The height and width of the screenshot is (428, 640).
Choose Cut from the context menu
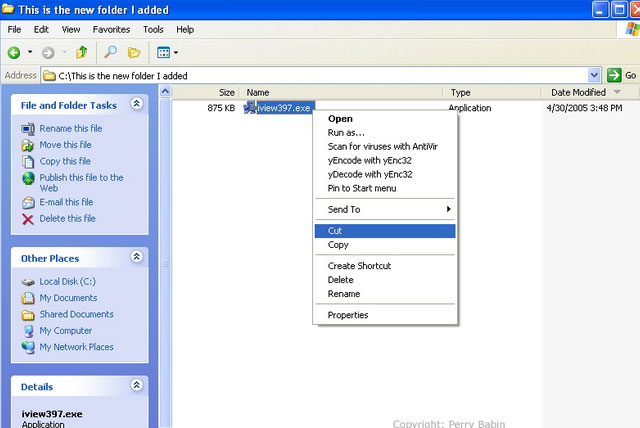tap(338, 231)
